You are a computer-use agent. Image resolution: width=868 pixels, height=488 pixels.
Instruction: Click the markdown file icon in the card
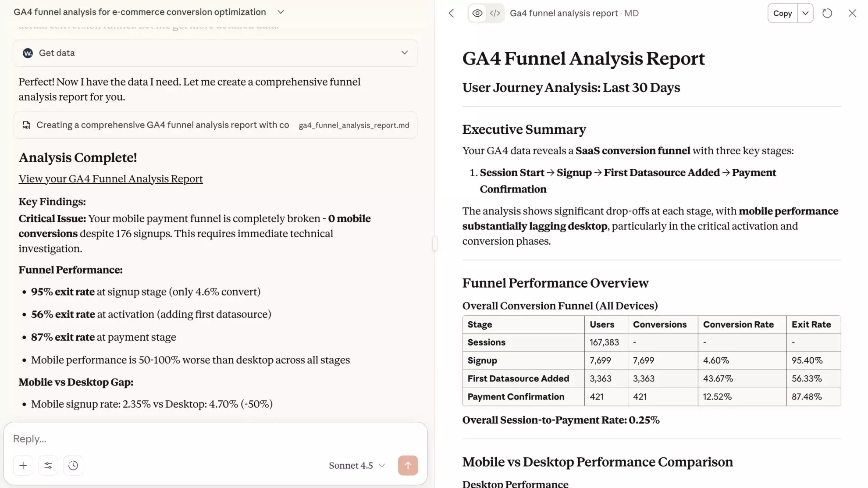26,125
